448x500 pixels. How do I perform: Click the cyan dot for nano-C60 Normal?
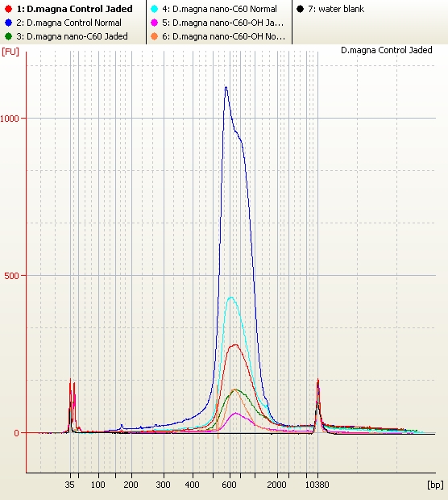154,9
